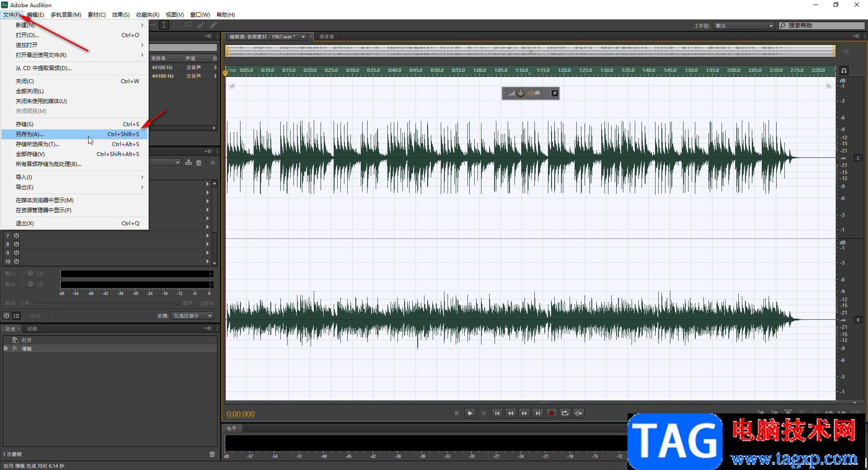Choose Save As from File menu

click(74, 134)
